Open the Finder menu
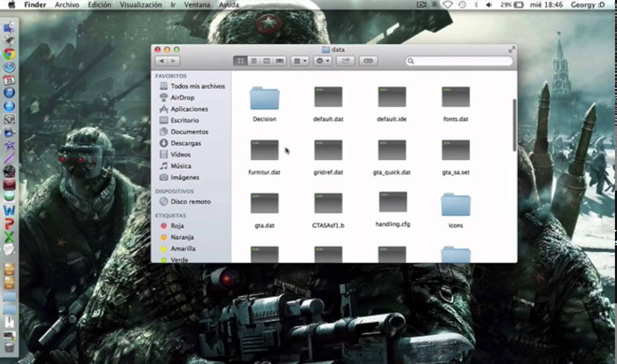Viewport: 617px width, 364px height. tap(35, 5)
